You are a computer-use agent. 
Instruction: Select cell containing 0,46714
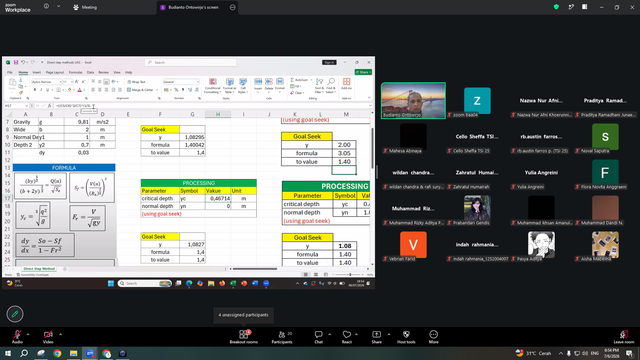tap(218, 198)
